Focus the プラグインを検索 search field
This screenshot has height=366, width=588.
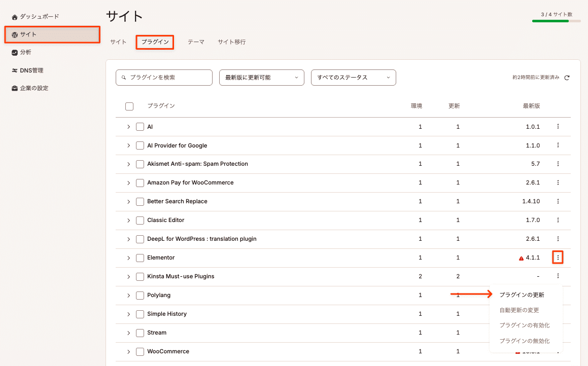click(164, 78)
